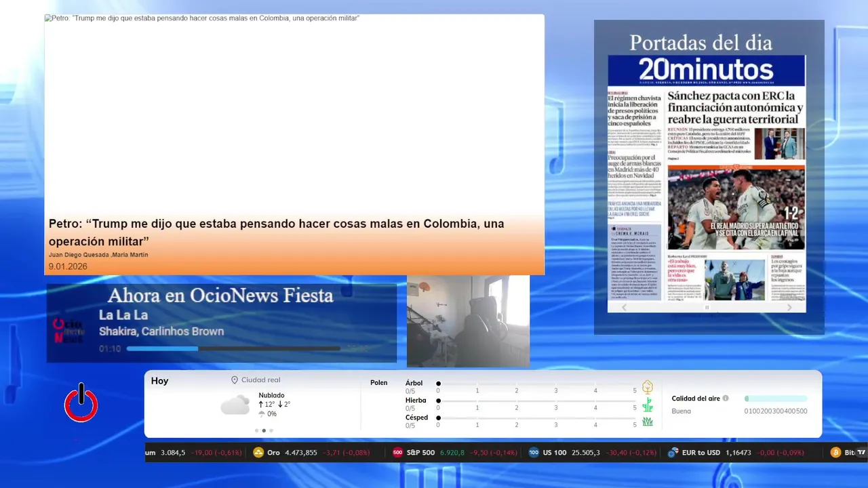Go to previous cover in Portadas slideshow

(x=625, y=308)
